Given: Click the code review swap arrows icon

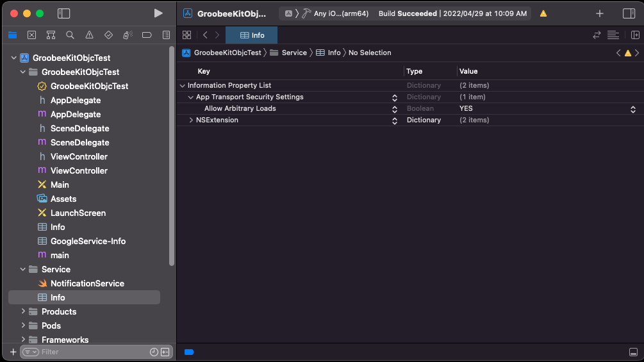Looking at the screenshot, I should (597, 35).
